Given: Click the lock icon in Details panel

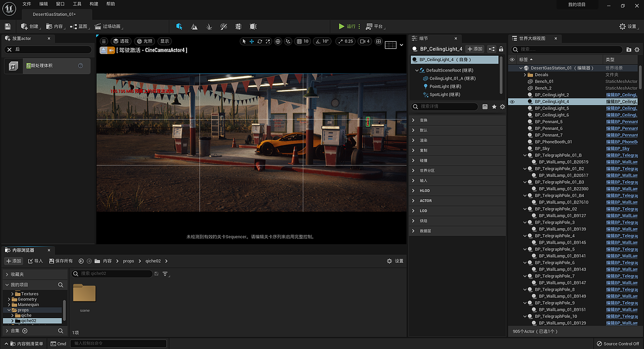Looking at the screenshot, I should 501,49.
